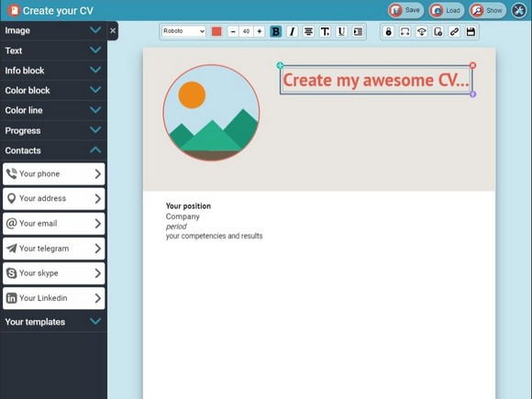Click the 'Your position' text
The width and height of the screenshot is (532, 399).
click(x=188, y=206)
